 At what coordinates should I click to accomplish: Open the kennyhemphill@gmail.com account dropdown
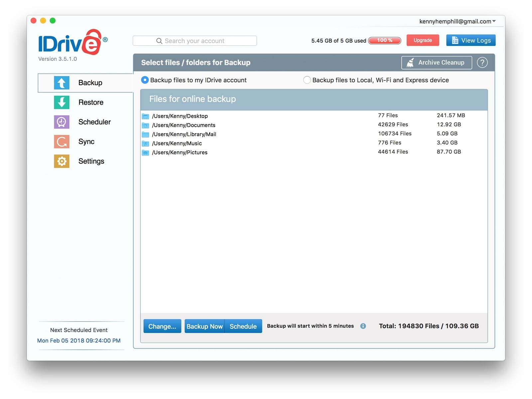458,21
